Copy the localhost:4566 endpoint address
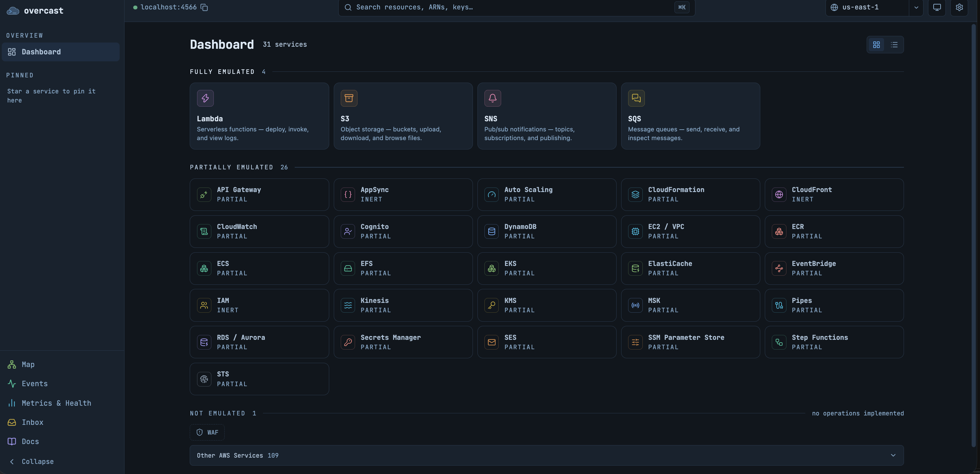The height and width of the screenshot is (474, 980). point(204,7)
